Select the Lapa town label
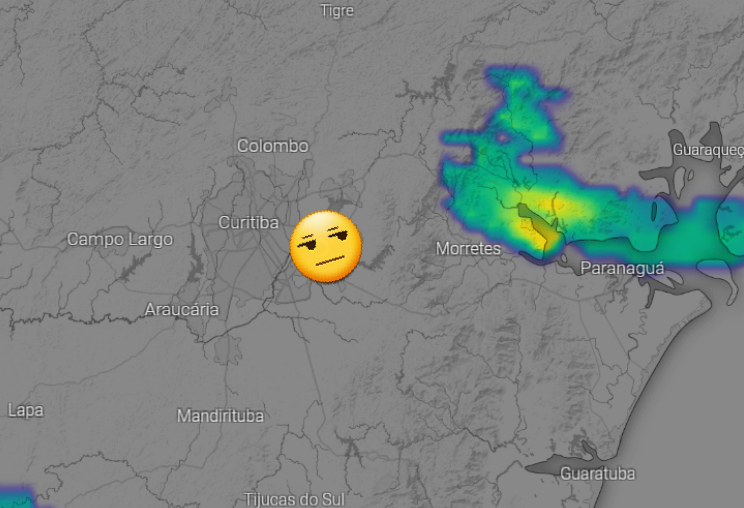The height and width of the screenshot is (508, 744). (x=26, y=410)
